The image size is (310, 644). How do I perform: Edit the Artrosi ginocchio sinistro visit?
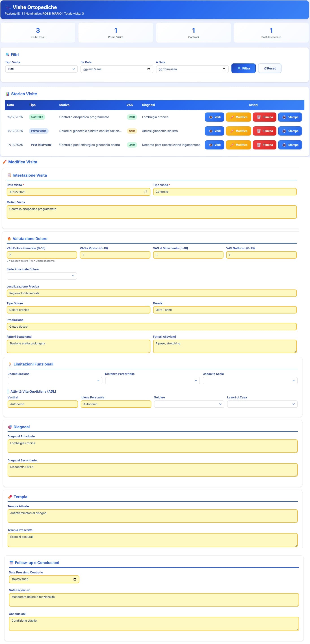click(238, 131)
